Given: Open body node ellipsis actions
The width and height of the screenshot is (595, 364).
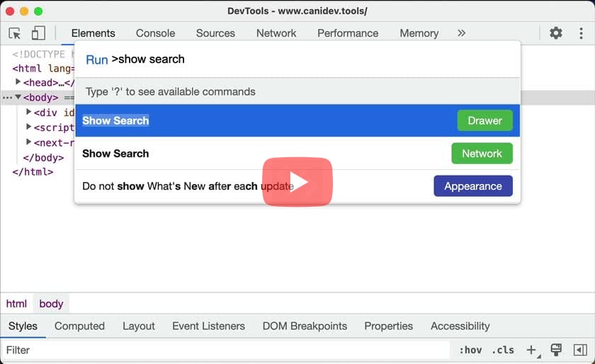Looking at the screenshot, I should point(7,98).
